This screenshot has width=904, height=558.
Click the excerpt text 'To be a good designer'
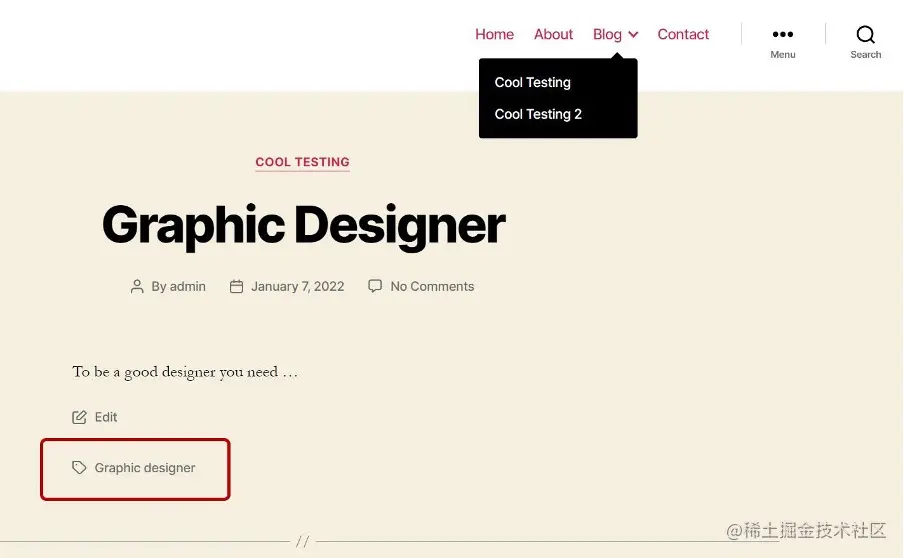pos(144,372)
